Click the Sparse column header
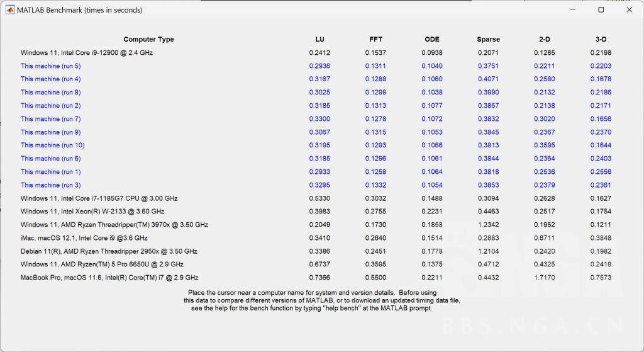 point(488,40)
